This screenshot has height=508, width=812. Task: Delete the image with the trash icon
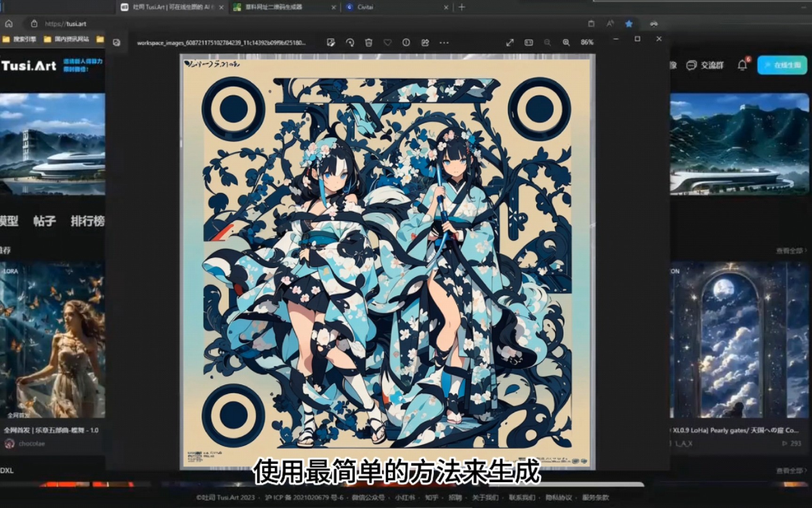tap(368, 42)
